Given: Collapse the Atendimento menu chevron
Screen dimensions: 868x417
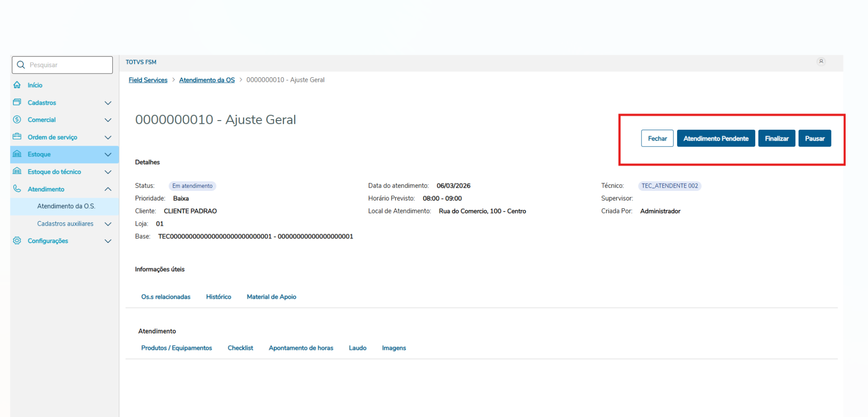Looking at the screenshot, I should (108, 189).
